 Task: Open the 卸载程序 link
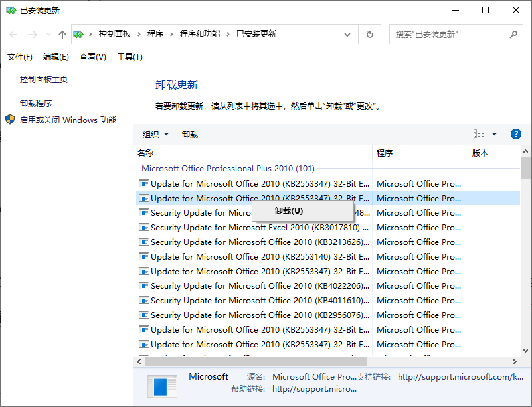[36, 103]
